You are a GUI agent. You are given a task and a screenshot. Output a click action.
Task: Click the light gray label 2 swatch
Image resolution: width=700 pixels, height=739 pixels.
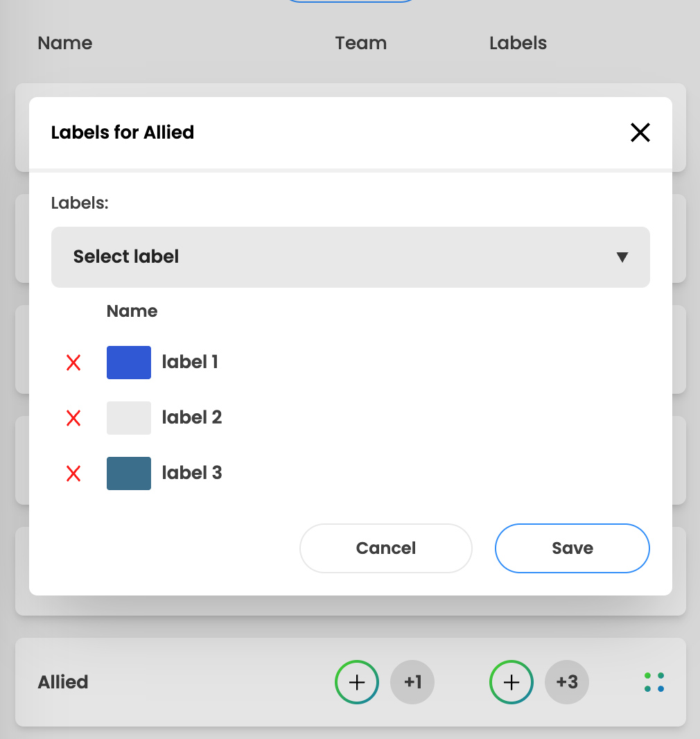tap(129, 417)
